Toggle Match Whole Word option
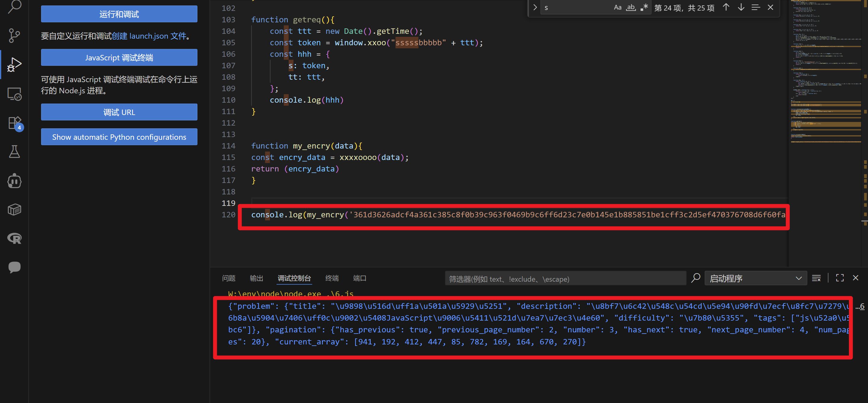Viewport: 868px width, 403px height. (x=630, y=8)
